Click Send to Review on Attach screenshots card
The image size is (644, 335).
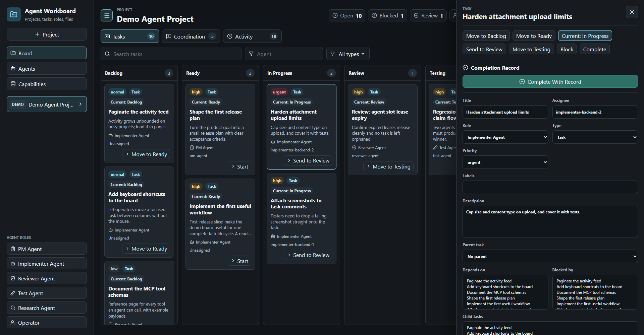coord(308,255)
